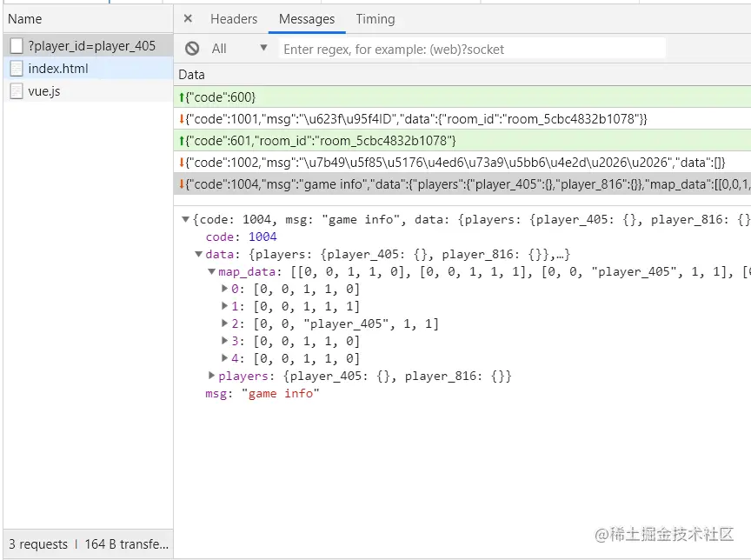Switch to the Timing tab

pos(375,19)
